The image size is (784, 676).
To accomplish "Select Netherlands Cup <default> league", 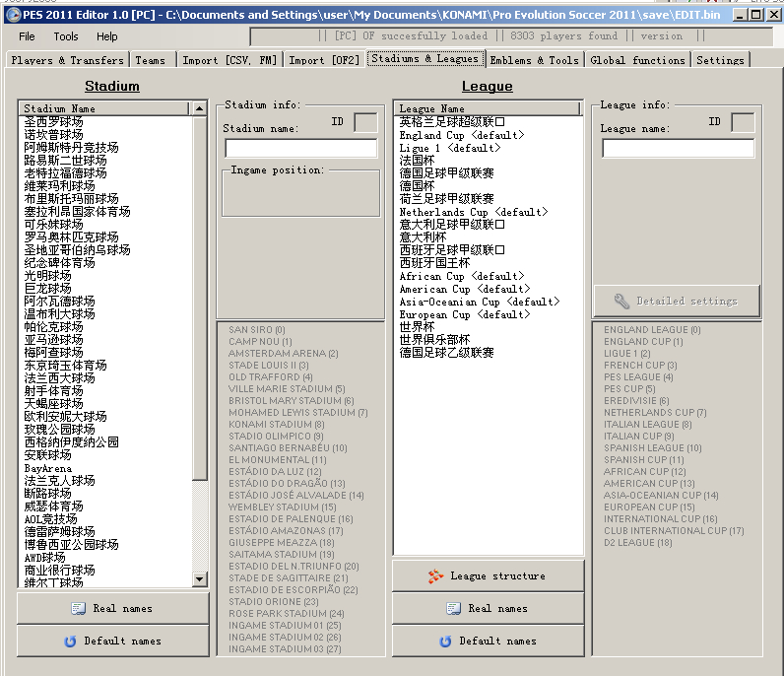I will 474,212.
